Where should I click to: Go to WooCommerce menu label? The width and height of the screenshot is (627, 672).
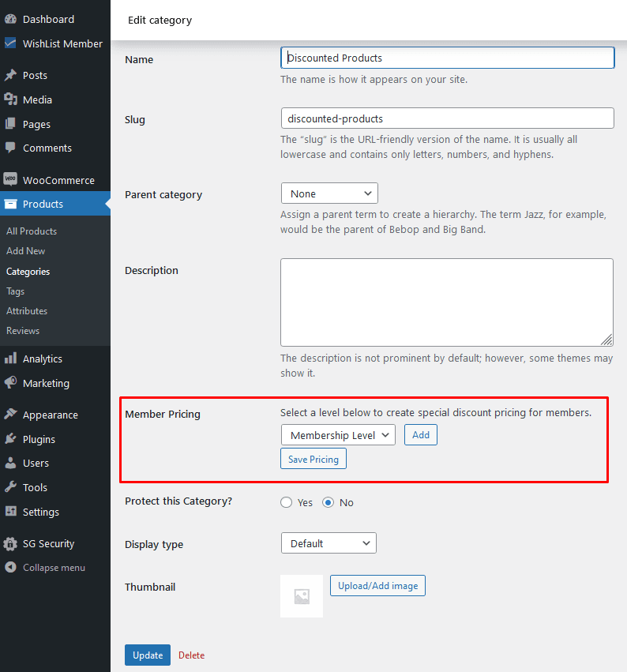tap(58, 180)
